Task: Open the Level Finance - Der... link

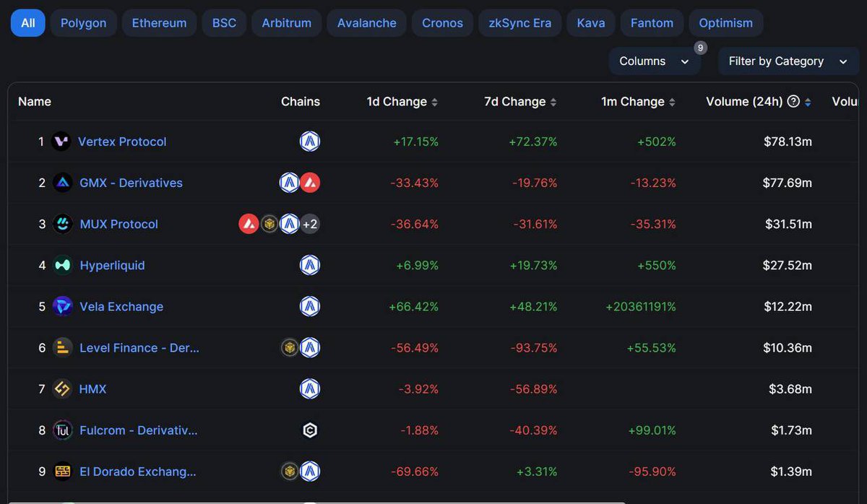Action: pyautogui.click(x=139, y=348)
